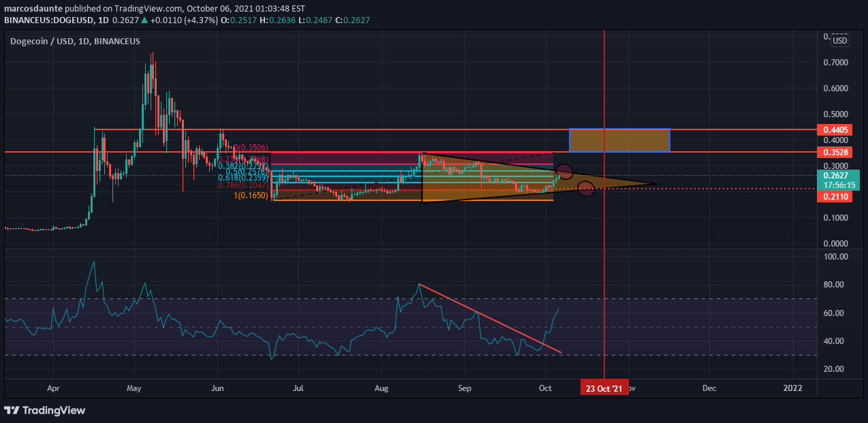Click the 60.00 RSI axis value

click(835, 313)
